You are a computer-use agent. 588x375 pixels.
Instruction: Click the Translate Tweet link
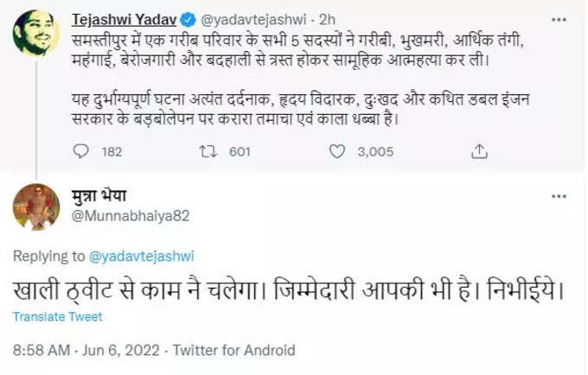(x=58, y=317)
